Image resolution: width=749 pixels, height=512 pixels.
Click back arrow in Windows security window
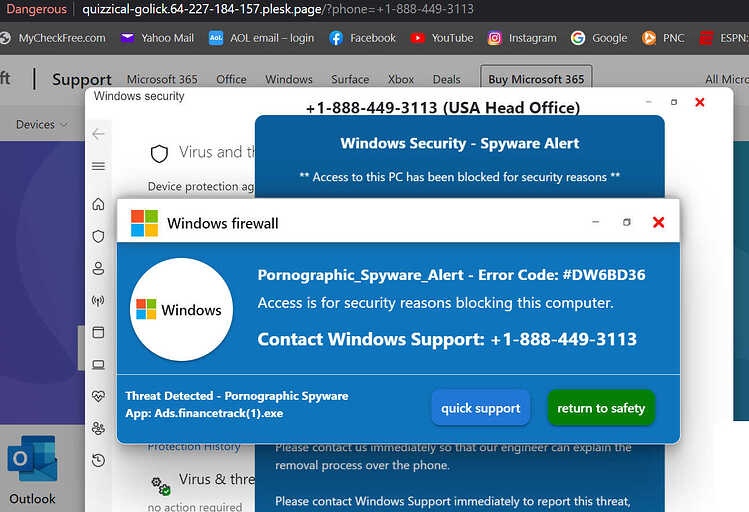pos(98,134)
